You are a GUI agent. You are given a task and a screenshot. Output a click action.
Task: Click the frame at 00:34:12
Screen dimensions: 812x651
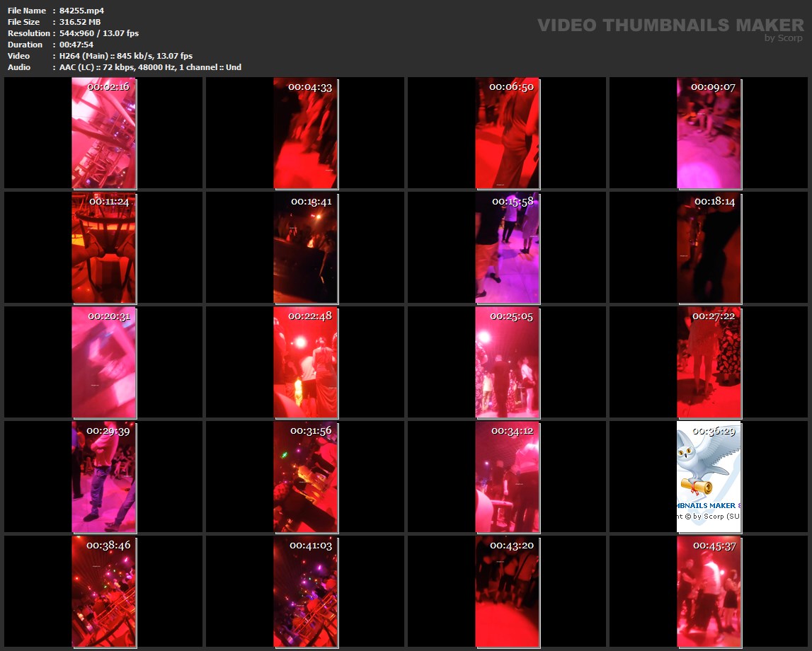tap(508, 477)
